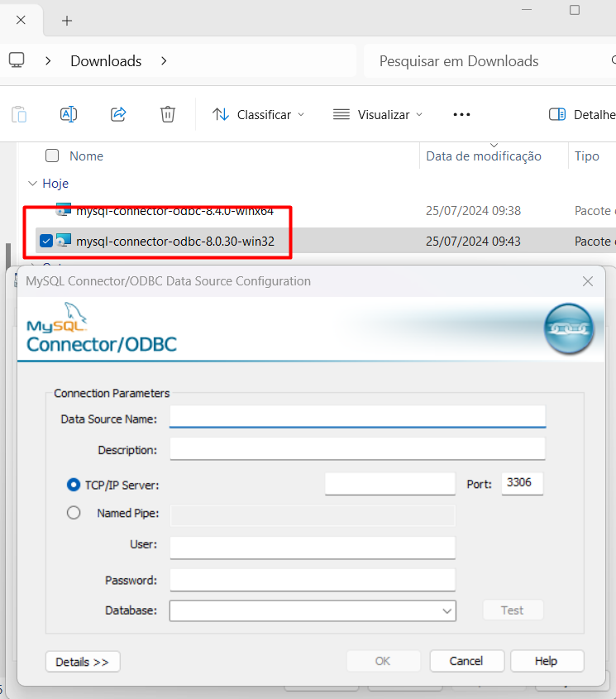Focus the Description field
Viewport: 616px width, 699px height.
click(357, 448)
